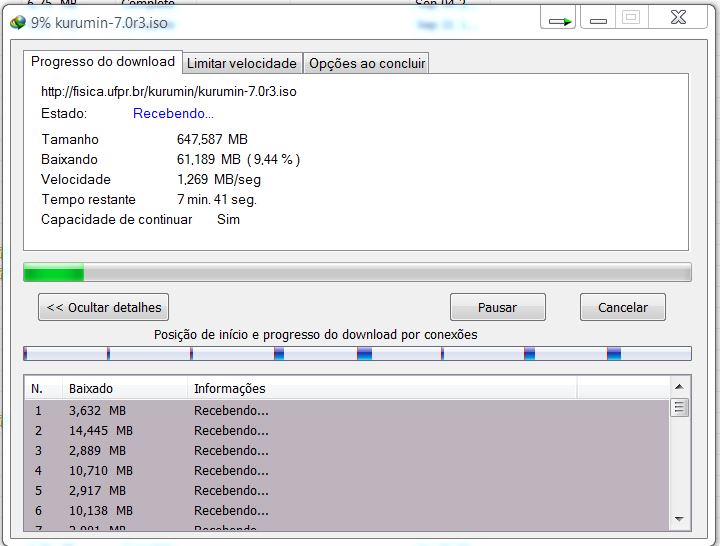Click the 9% kurumin-7.0r3.iso title text
Screen dimensions: 720x546
pyautogui.click(x=99, y=23)
